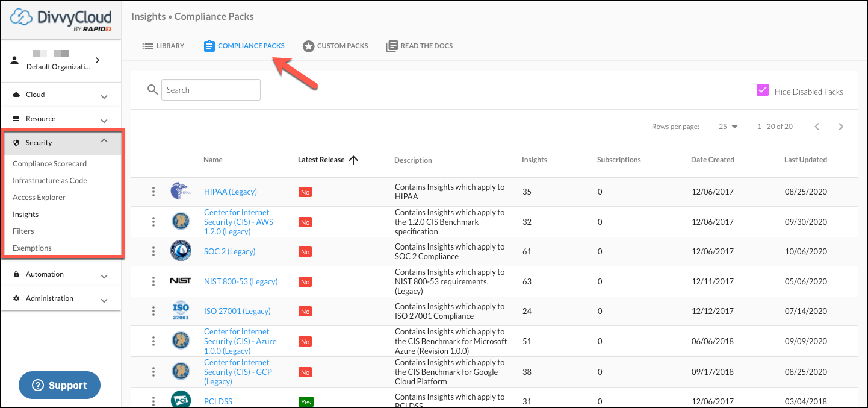Expand the Administration sidebar section
868x408 pixels.
pyautogui.click(x=104, y=300)
